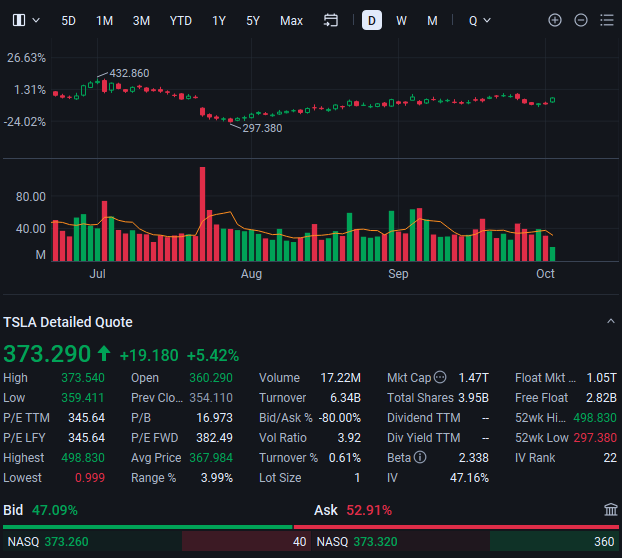Click the P/E FWD value 382.49
Screen dimensions: 622x558
click(214, 438)
